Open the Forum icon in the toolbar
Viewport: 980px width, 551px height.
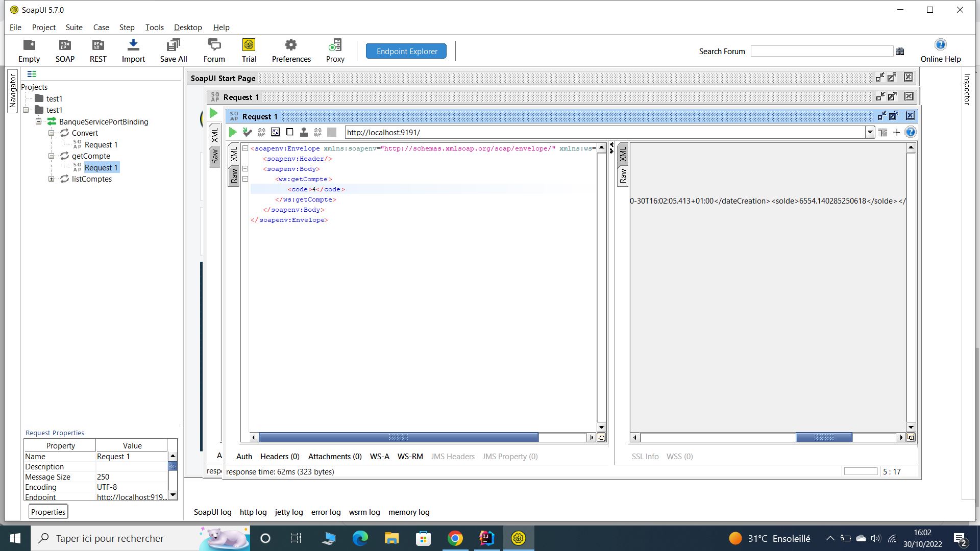tap(214, 51)
